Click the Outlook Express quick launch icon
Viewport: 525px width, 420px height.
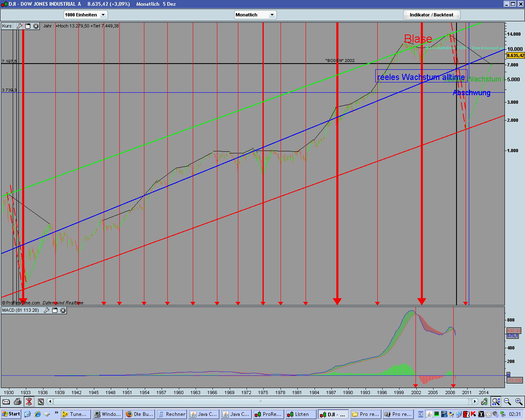pyautogui.click(x=28, y=414)
